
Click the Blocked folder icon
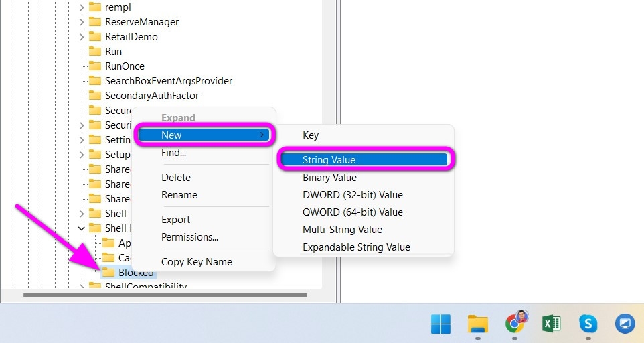tap(108, 273)
